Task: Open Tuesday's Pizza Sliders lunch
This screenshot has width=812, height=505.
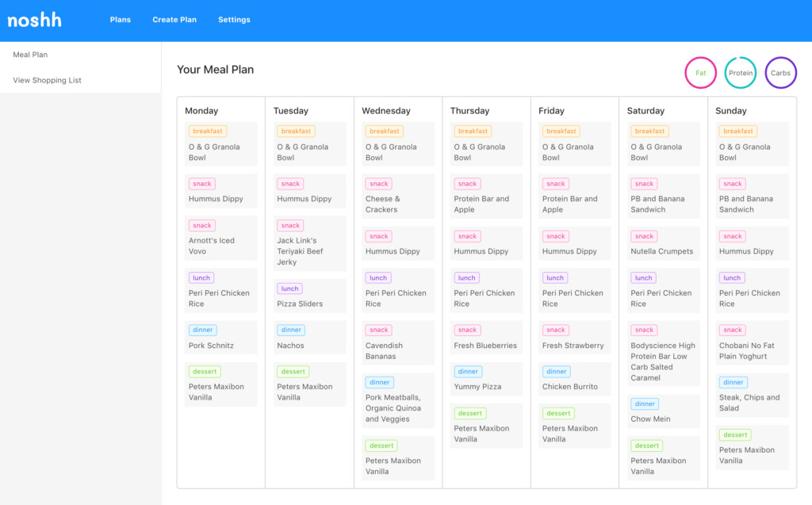Action: coord(310,296)
